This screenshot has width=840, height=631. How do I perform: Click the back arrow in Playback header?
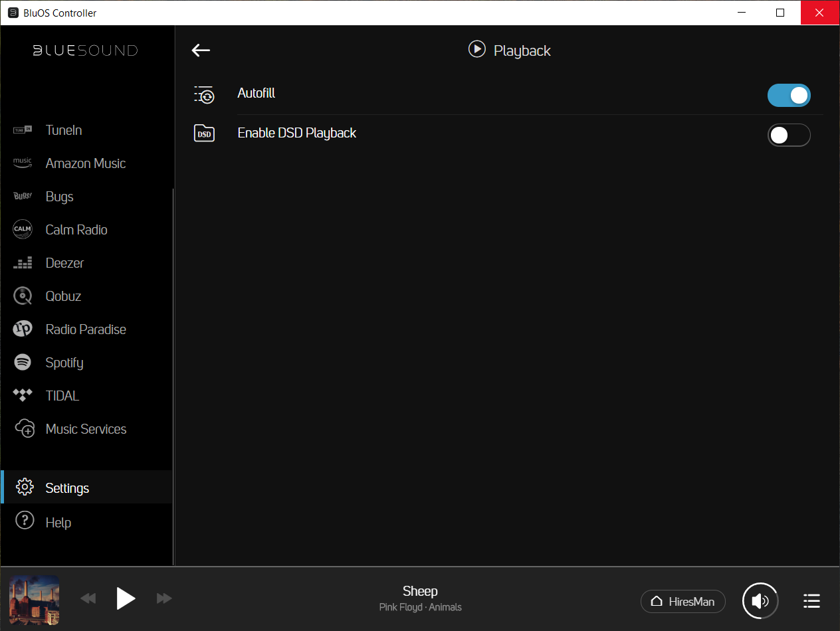pyautogui.click(x=201, y=50)
